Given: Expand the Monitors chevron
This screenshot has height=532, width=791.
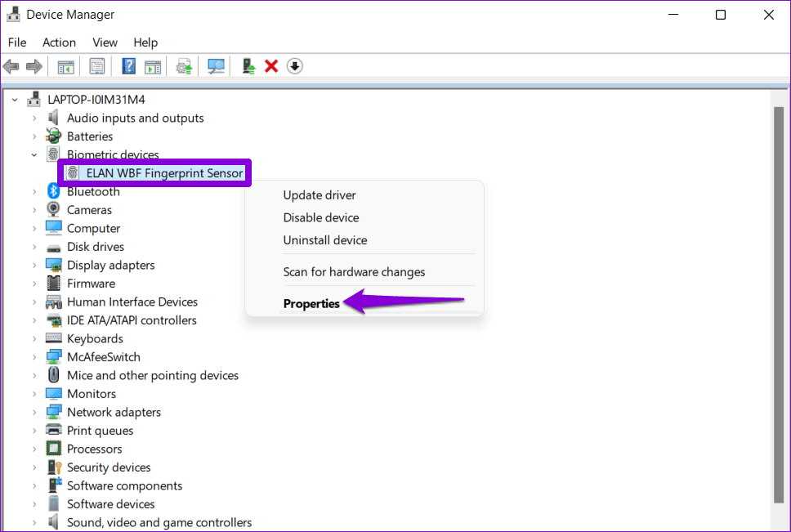Looking at the screenshot, I should 34,394.
